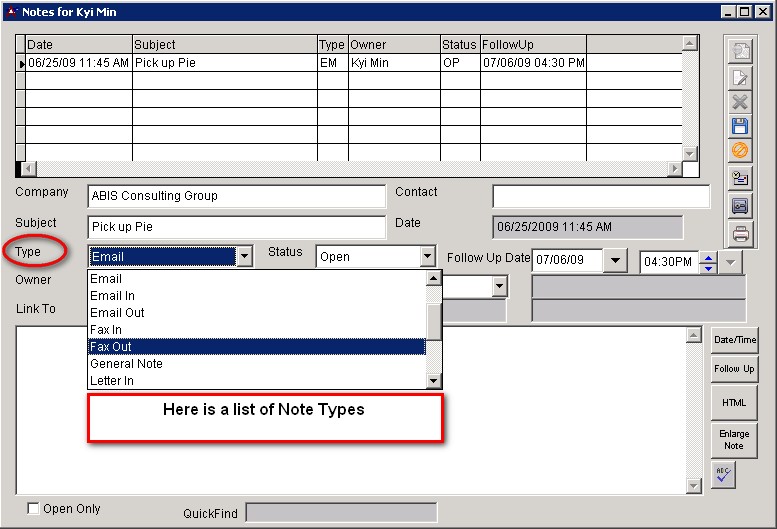Increase the follow-up time with up arrow
777x529 pixels.
click(x=709, y=257)
